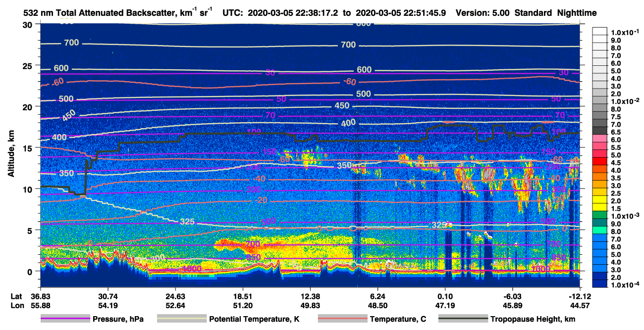The height and width of the screenshot is (330, 644).
Task: Click the green colorbar swatch beside 1.0x10-3
Action: tap(599, 215)
